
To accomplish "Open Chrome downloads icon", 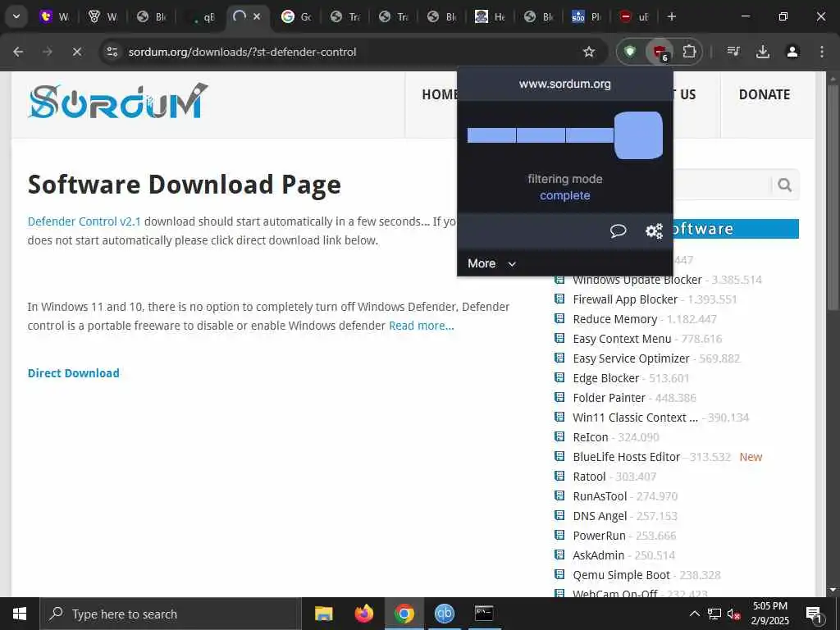I will (x=763, y=52).
